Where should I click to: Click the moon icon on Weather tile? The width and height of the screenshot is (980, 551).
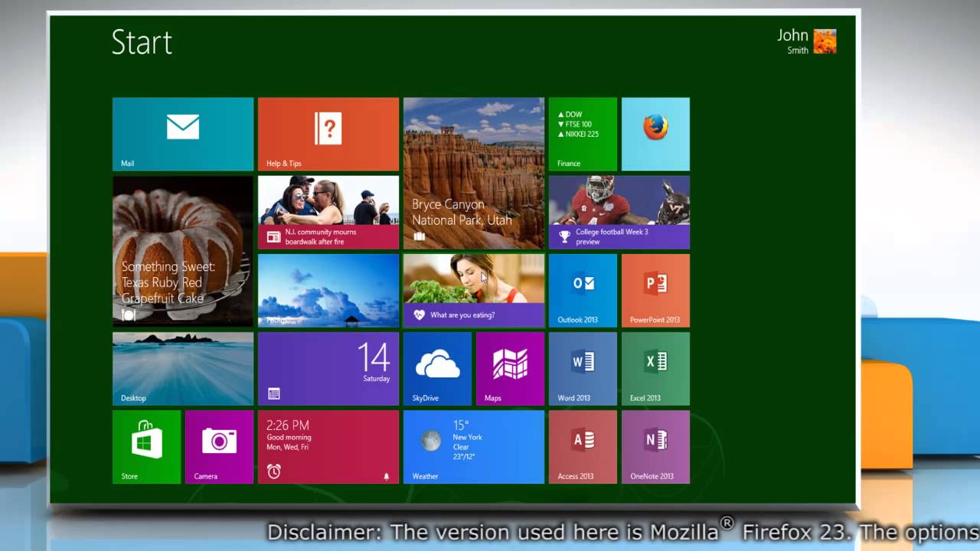point(431,440)
